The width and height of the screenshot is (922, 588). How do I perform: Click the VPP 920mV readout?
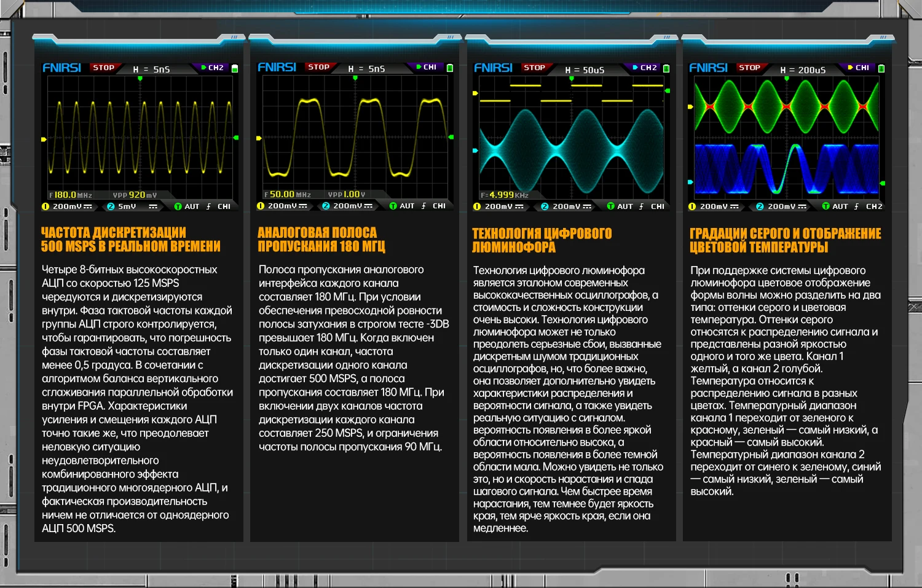pos(135,195)
